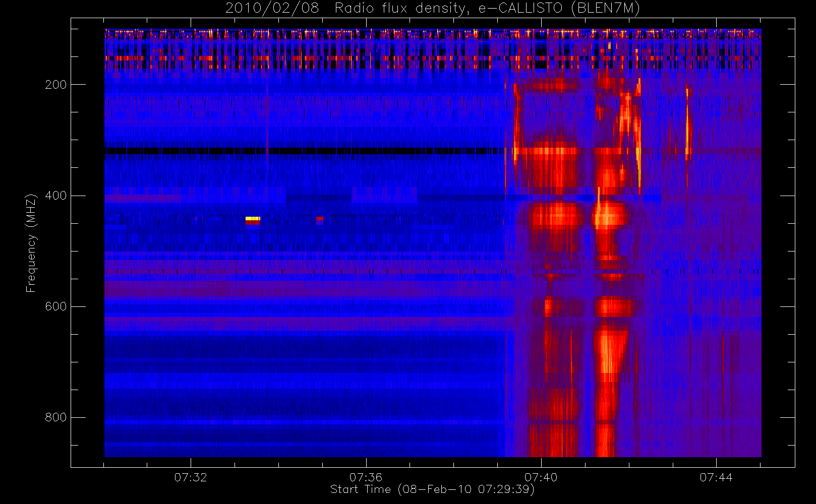The image size is (816, 504).
Task: Click the 07:44 time tick label
Action: (716, 477)
